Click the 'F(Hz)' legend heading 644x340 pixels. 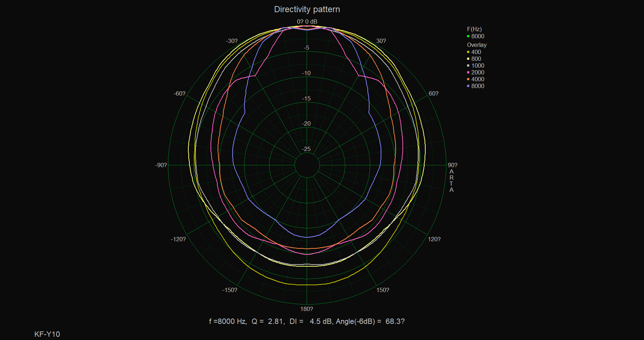pos(474,29)
